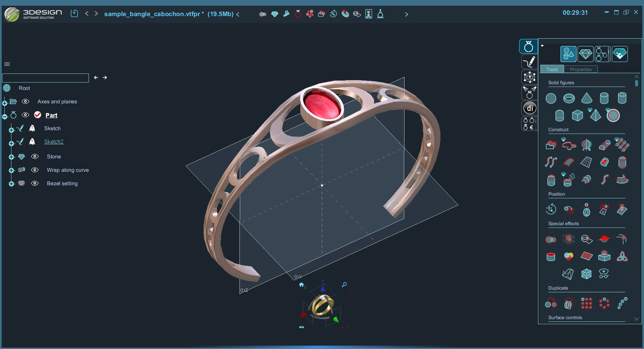The image size is (644, 349).
Task: Expand the Sketch tree node
Action: (11, 130)
